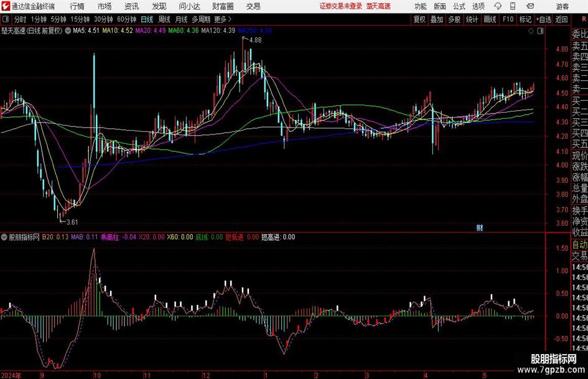This screenshot has height=379, width=588.
Task: Open F10 company info
Action: pyautogui.click(x=508, y=19)
